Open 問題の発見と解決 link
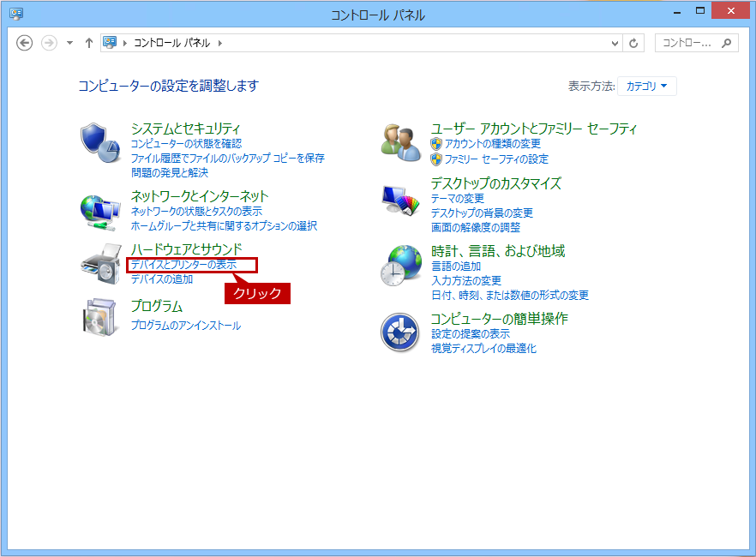The width and height of the screenshot is (756, 557). (x=169, y=172)
